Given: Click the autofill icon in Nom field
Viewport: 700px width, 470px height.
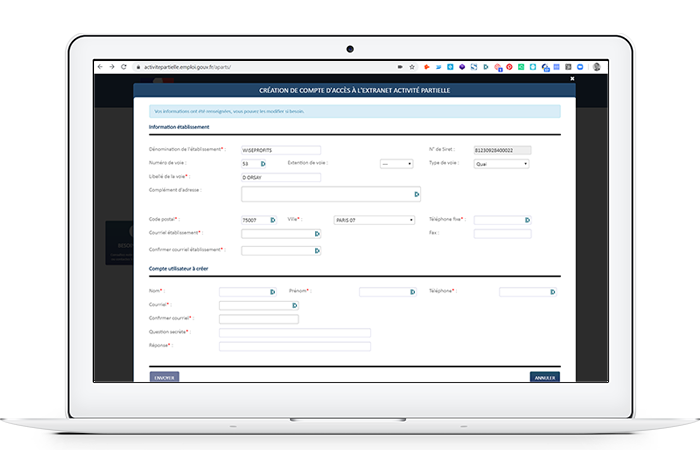Looking at the screenshot, I should tap(272, 292).
